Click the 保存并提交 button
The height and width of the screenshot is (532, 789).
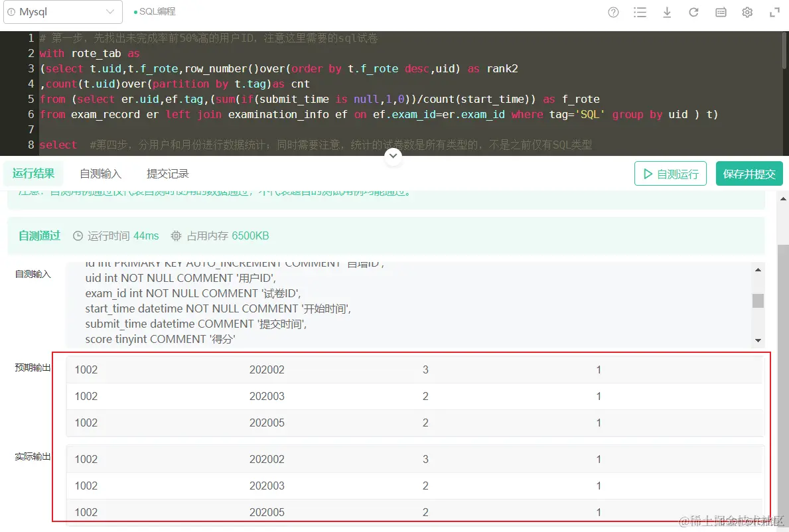pyautogui.click(x=749, y=174)
